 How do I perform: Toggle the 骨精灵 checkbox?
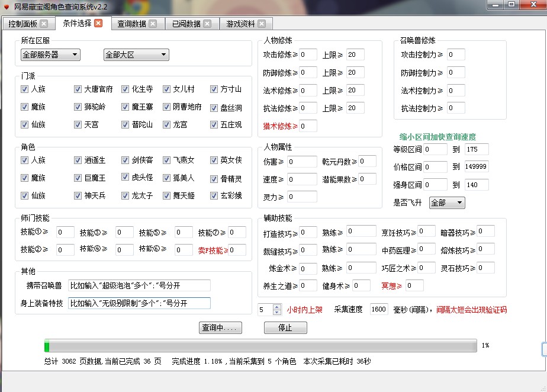(x=214, y=179)
